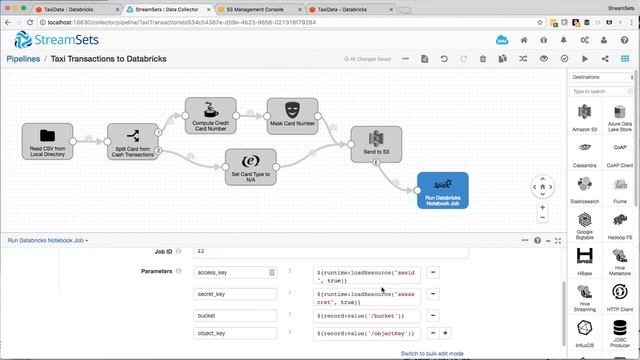Viewport: 640px width, 360px height.
Task: Zoom out on the pipeline canvas
Action: point(542,218)
